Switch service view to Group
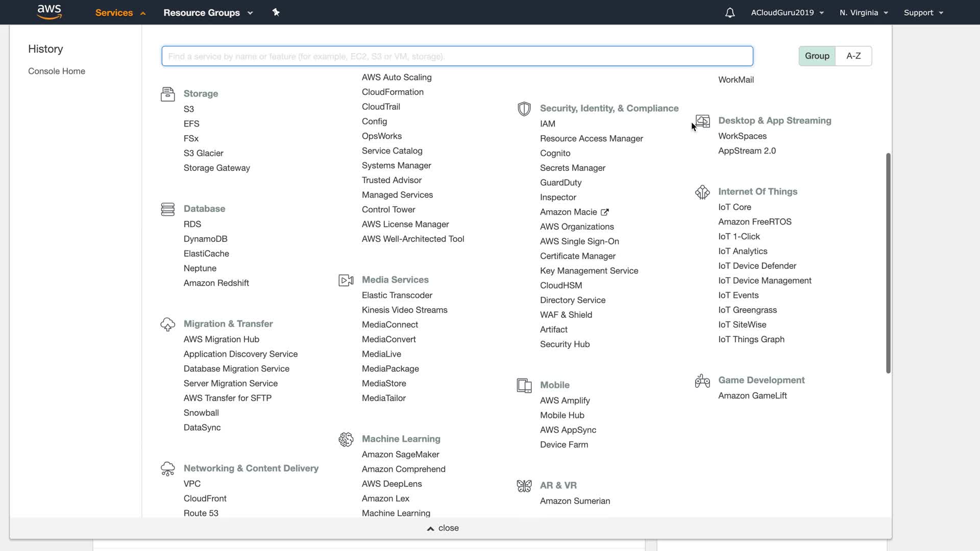 click(x=817, y=56)
